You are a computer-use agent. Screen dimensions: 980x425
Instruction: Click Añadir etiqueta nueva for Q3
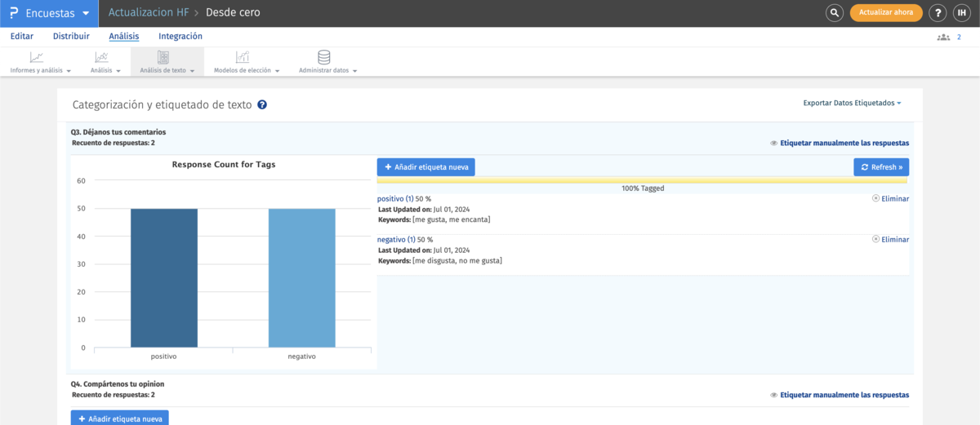pos(425,166)
